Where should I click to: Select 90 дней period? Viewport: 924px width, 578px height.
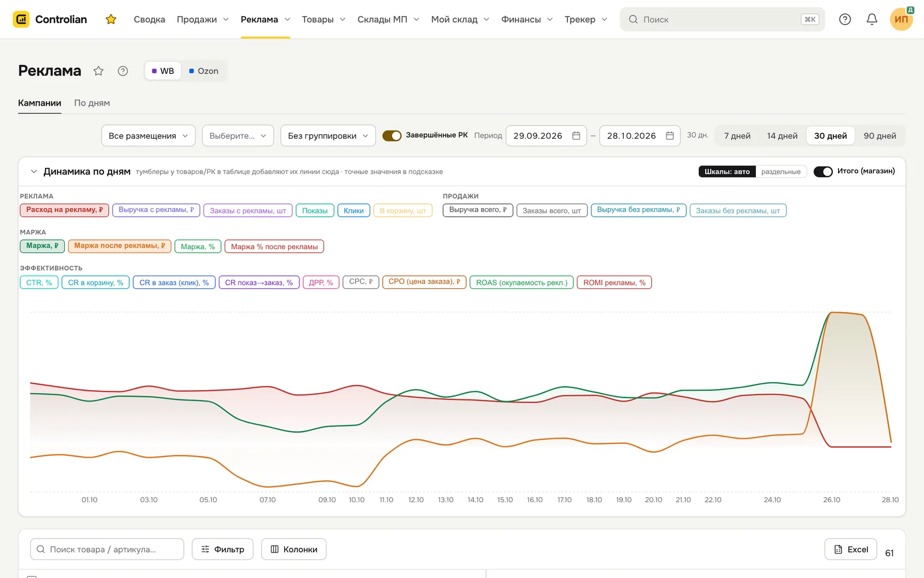[880, 136]
